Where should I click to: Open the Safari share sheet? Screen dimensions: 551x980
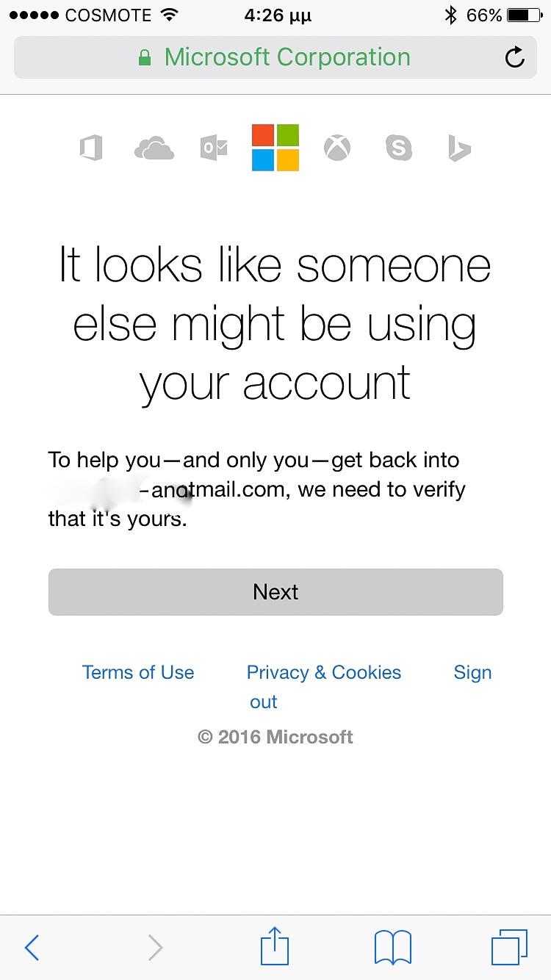click(275, 946)
